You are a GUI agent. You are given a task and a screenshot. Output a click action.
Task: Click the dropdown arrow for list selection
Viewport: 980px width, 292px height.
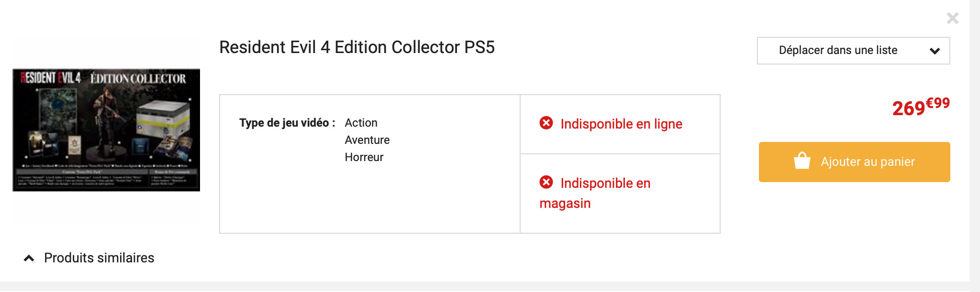935,51
